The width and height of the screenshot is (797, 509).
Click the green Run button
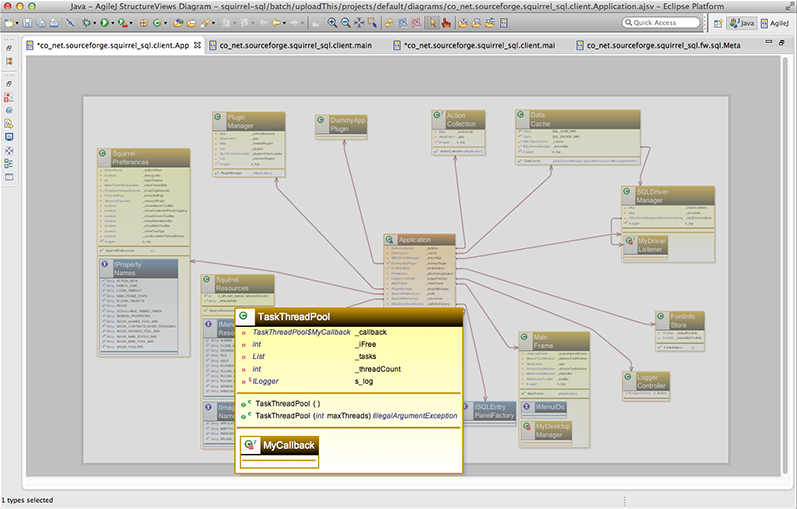[x=104, y=22]
